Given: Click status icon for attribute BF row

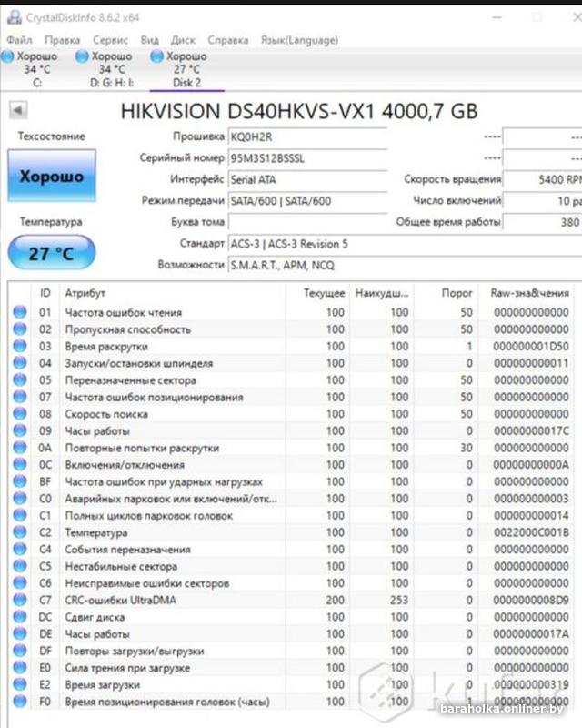Looking at the screenshot, I should (x=20, y=481).
